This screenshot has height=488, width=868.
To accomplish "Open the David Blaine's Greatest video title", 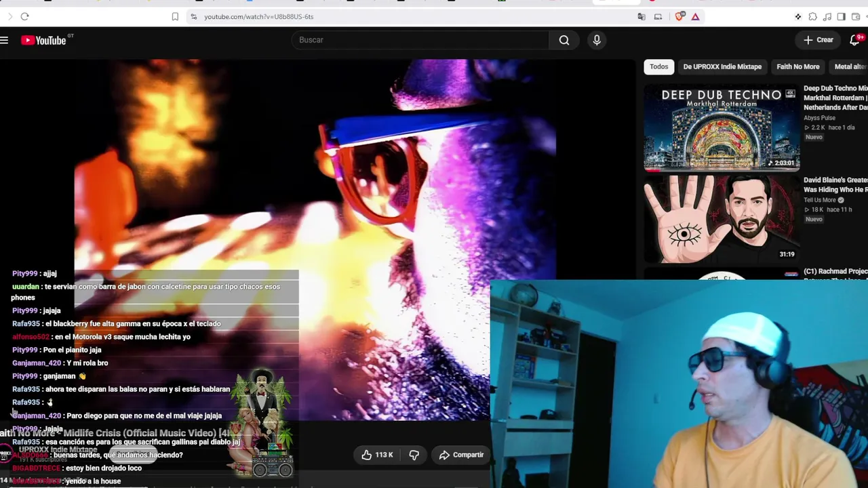I will point(835,185).
